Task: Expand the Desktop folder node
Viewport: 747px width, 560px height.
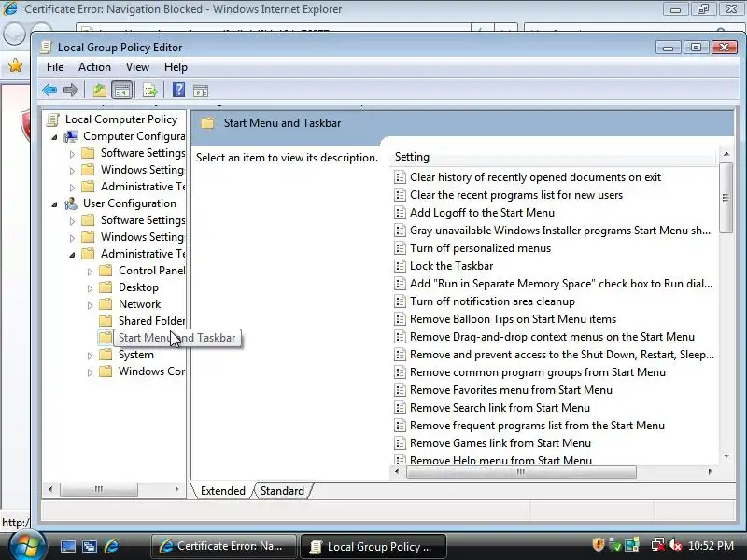Action: click(x=90, y=288)
